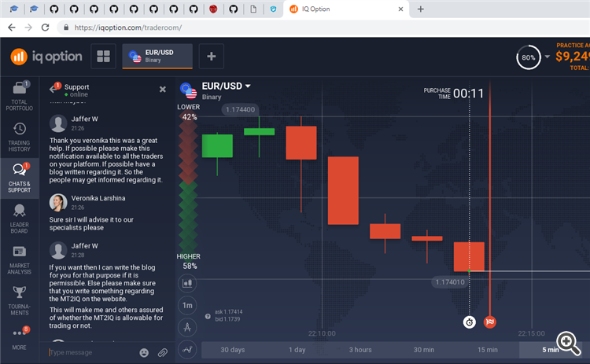
Task: Open Trading History in sidebar
Action: click(19, 137)
